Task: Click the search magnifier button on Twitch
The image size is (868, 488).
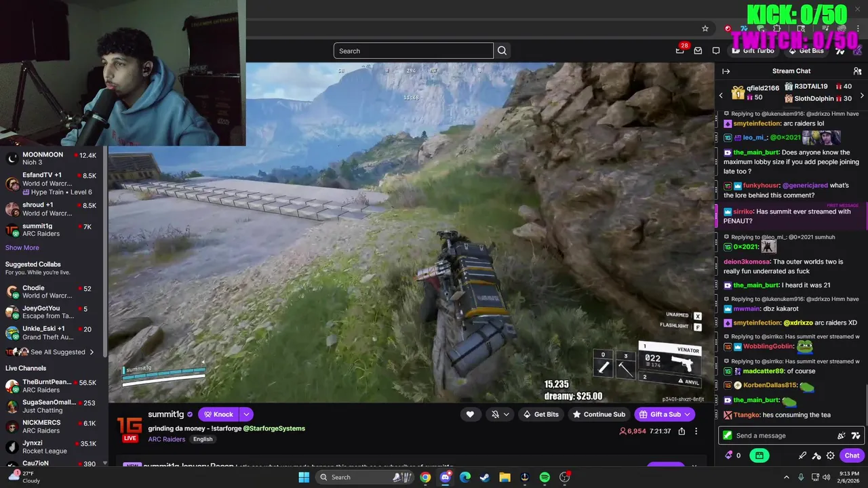Action: (x=502, y=51)
